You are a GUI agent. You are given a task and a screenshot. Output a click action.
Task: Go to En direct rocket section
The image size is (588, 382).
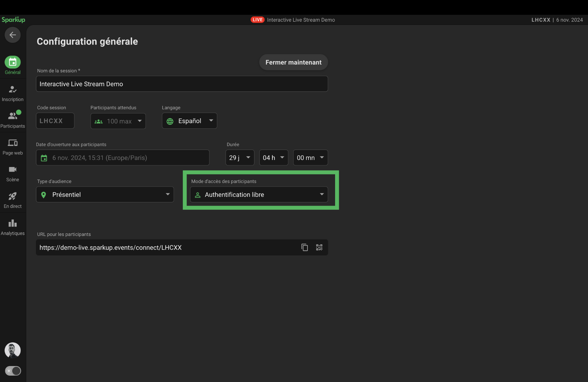pyautogui.click(x=12, y=200)
